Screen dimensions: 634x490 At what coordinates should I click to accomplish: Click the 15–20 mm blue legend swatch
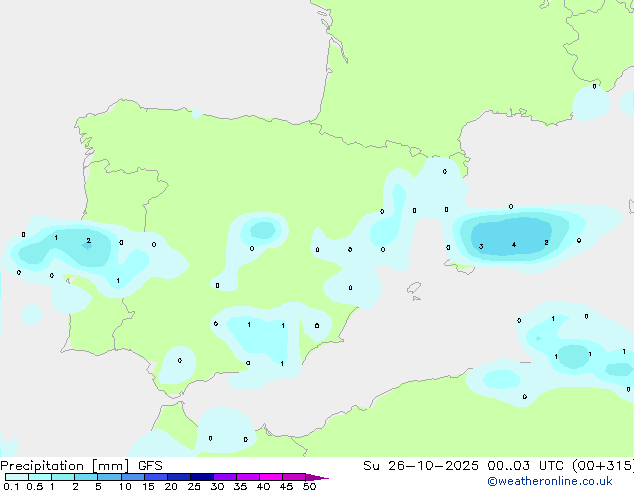pos(156,477)
